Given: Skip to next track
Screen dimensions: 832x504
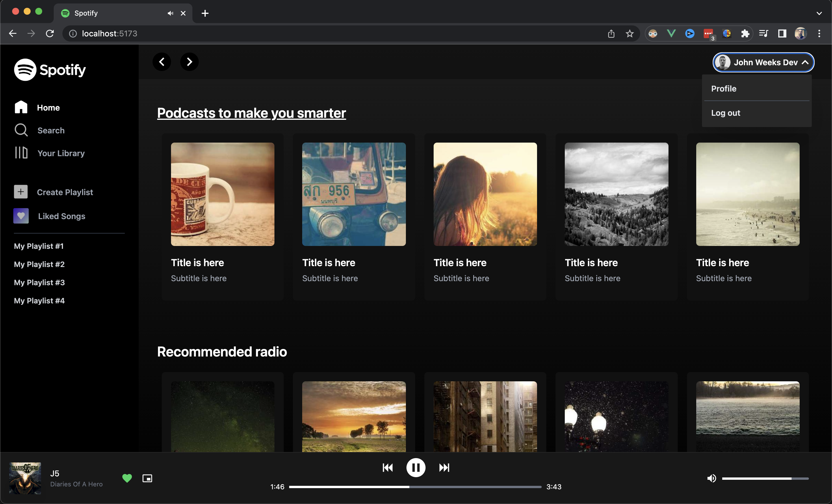Looking at the screenshot, I should [x=444, y=468].
